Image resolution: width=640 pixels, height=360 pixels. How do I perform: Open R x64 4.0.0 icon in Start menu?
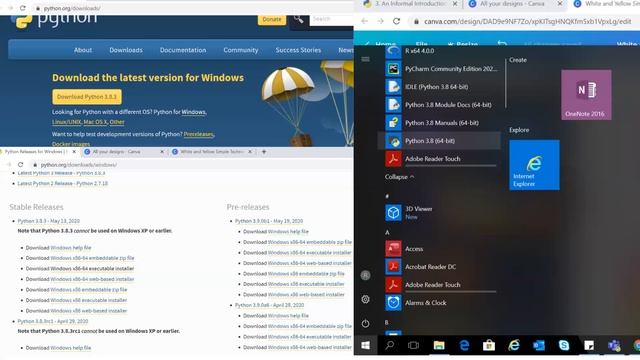(393, 51)
